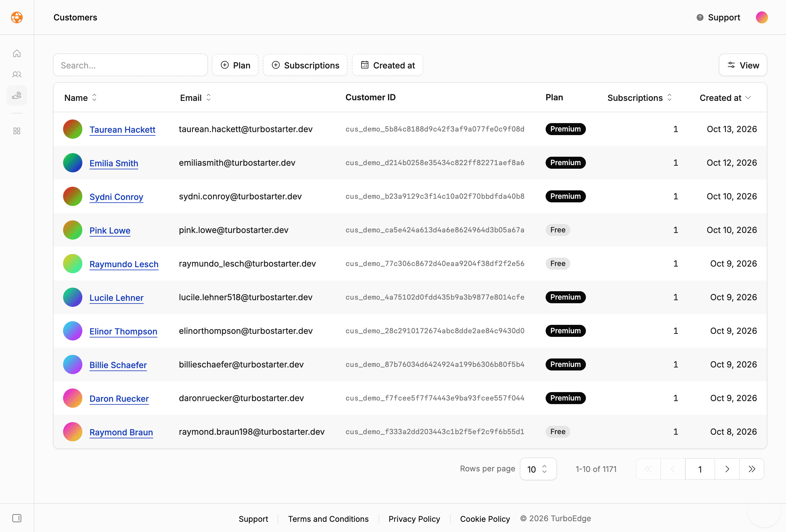The height and width of the screenshot is (532, 786).
Task: Open the Home icon in the sidebar
Action: click(17, 53)
